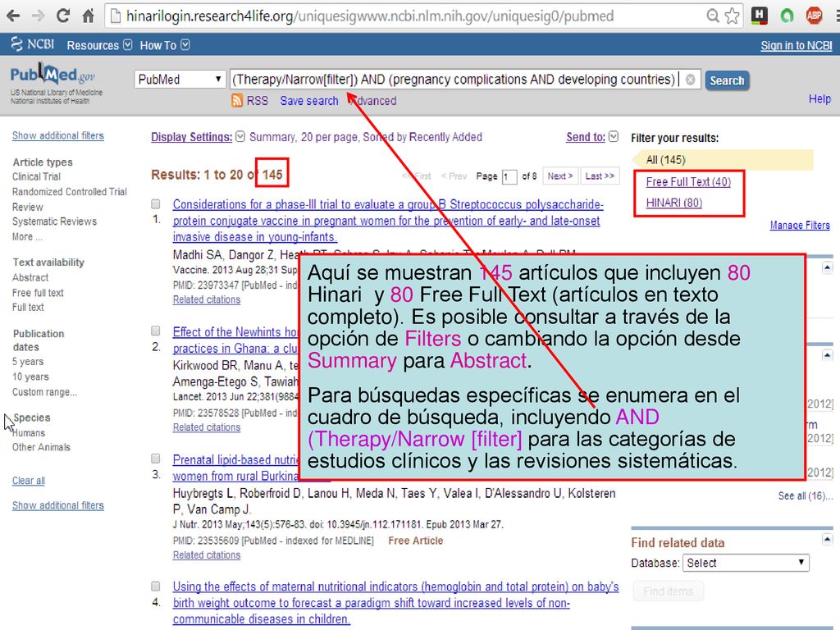Open Related citations for result 3
The image size is (840, 630).
click(x=206, y=555)
